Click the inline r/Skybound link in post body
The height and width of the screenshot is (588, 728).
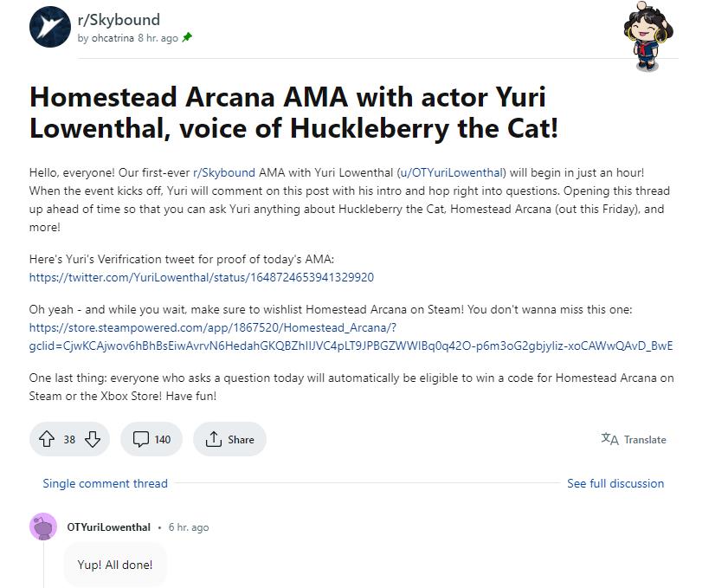pos(223,172)
